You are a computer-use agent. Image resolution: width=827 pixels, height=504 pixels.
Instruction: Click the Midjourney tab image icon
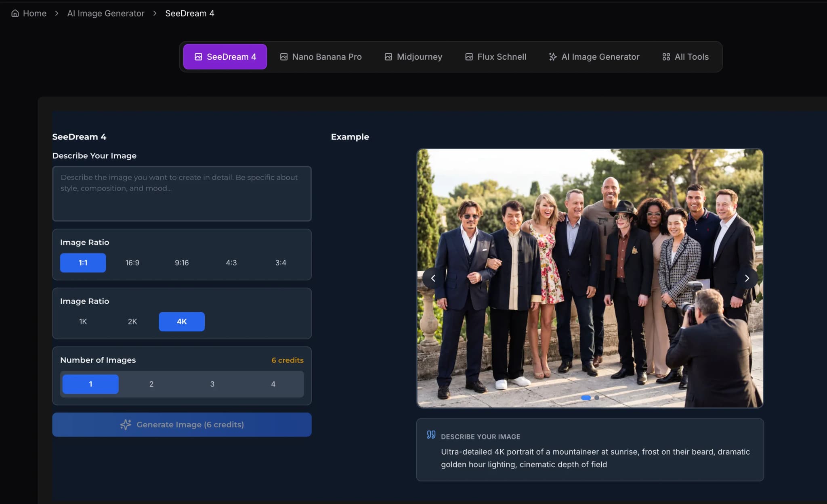388,57
